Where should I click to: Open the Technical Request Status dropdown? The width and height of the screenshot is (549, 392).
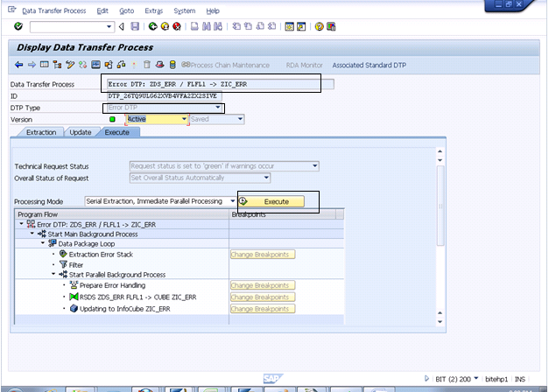[x=314, y=166]
